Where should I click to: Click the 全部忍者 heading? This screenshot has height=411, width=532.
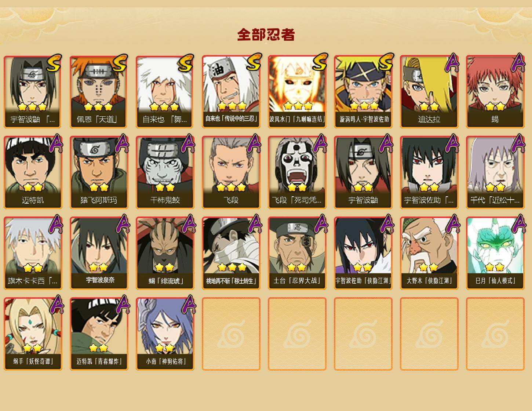tap(266, 35)
